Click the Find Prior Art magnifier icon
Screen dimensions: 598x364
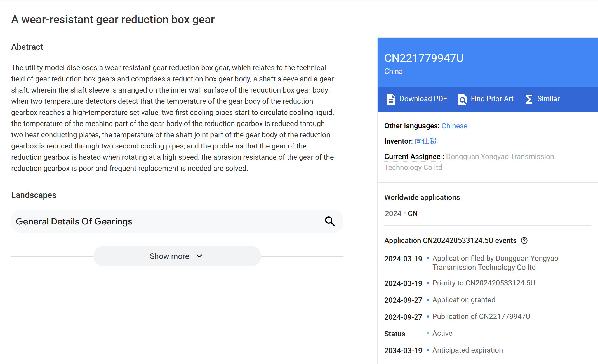pyautogui.click(x=462, y=99)
